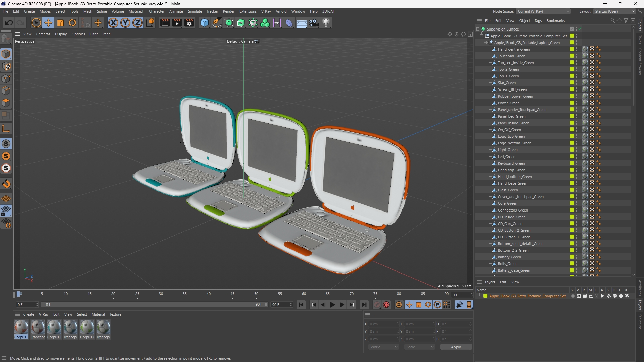Open the viewport Cameras menu

coord(43,34)
